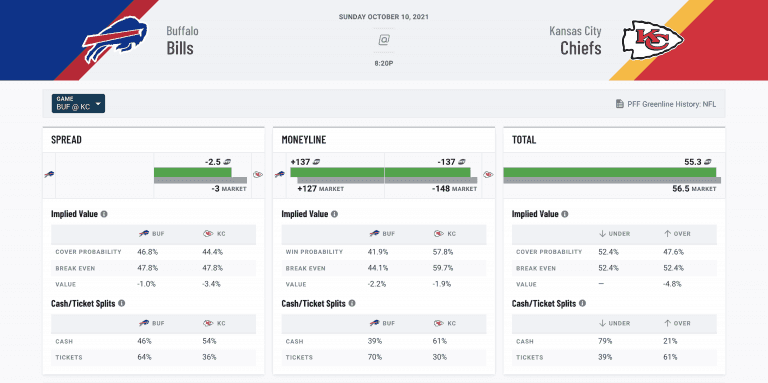Screen dimensions: 768x383
Task: Click the 57.8% KC win probability
Action: (x=443, y=252)
